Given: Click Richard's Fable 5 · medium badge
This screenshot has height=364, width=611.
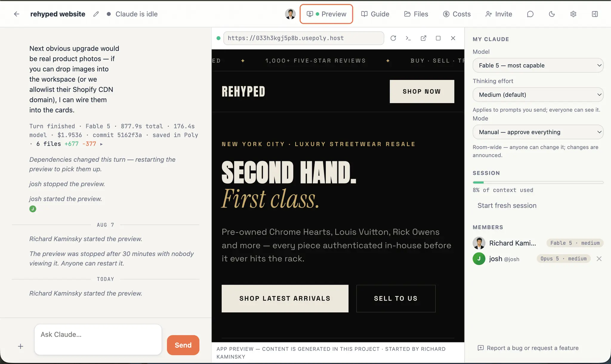Looking at the screenshot, I should pos(575,243).
